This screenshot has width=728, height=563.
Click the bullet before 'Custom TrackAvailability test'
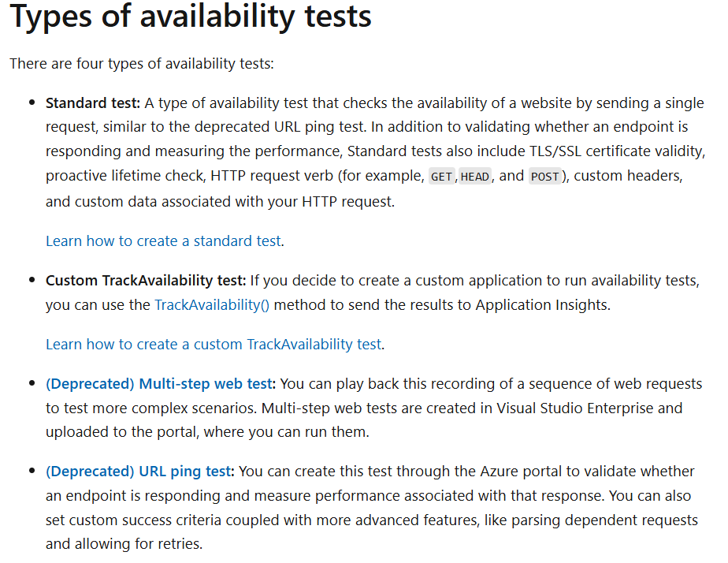tap(32, 280)
